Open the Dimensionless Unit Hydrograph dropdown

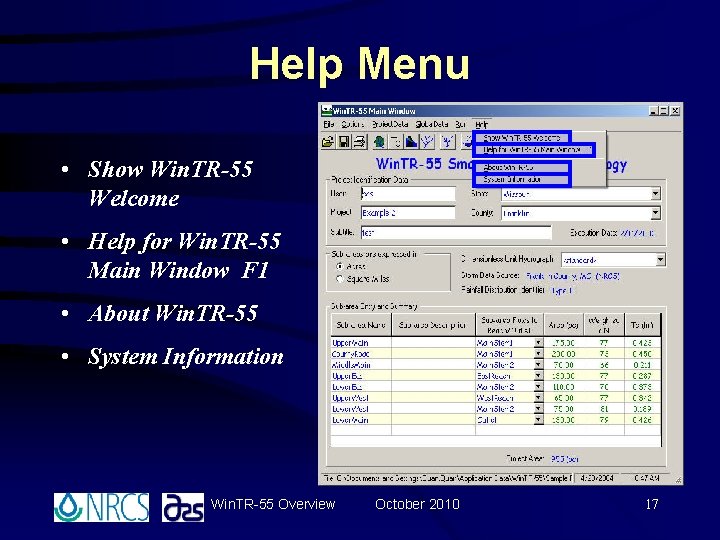pyautogui.click(x=660, y=260)
